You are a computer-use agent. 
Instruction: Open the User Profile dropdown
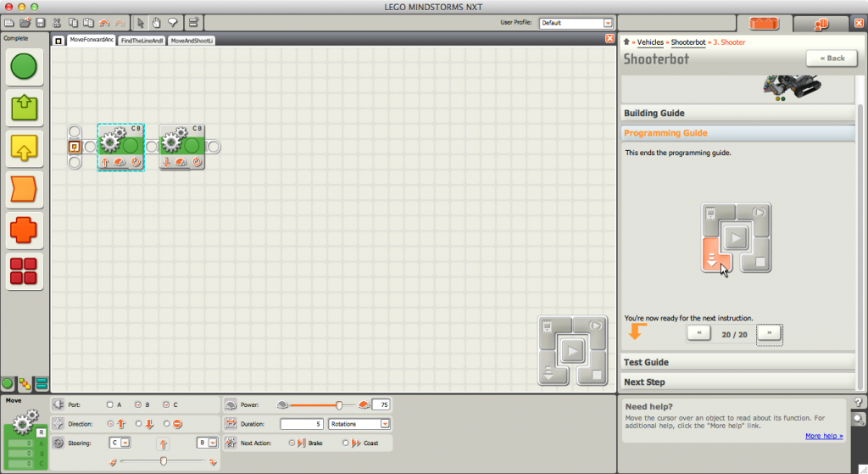pyautogui.click(x=607, y=23)
